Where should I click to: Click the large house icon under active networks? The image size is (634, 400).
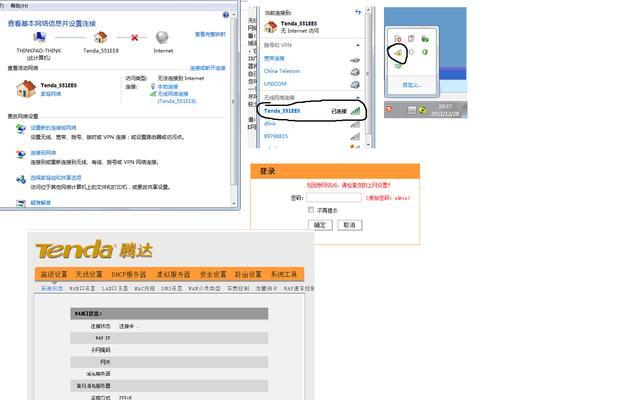pos(26,89)
